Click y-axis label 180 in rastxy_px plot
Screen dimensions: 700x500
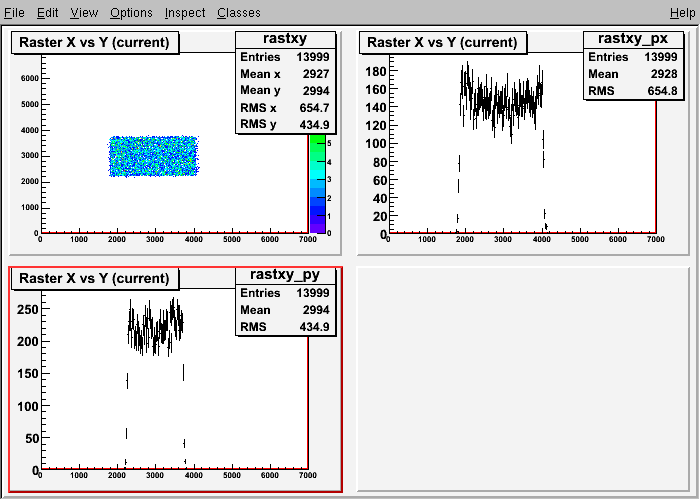(x=375, y=71)
